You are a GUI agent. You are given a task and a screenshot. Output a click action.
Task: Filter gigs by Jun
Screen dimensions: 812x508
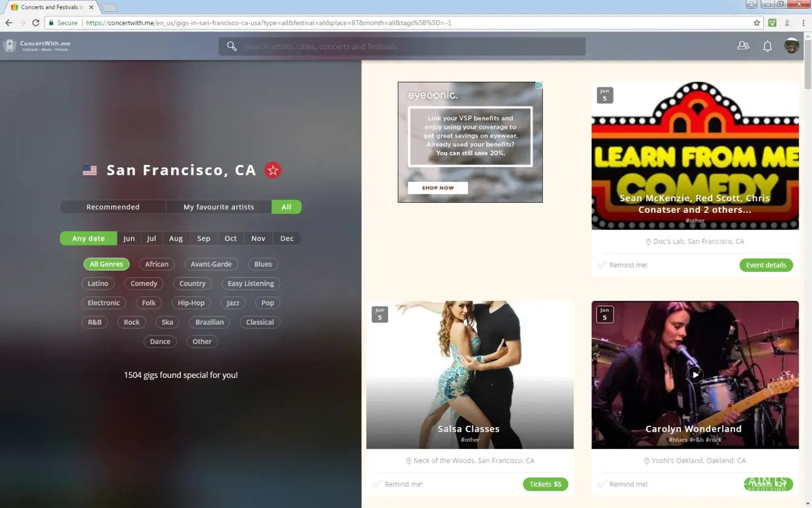(129, 238)
